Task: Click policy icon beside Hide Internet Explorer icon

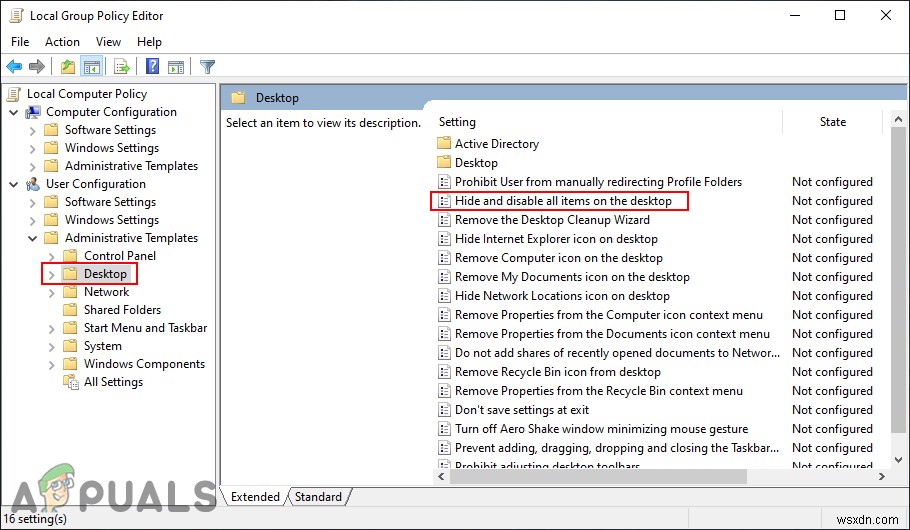Action: 444,239
